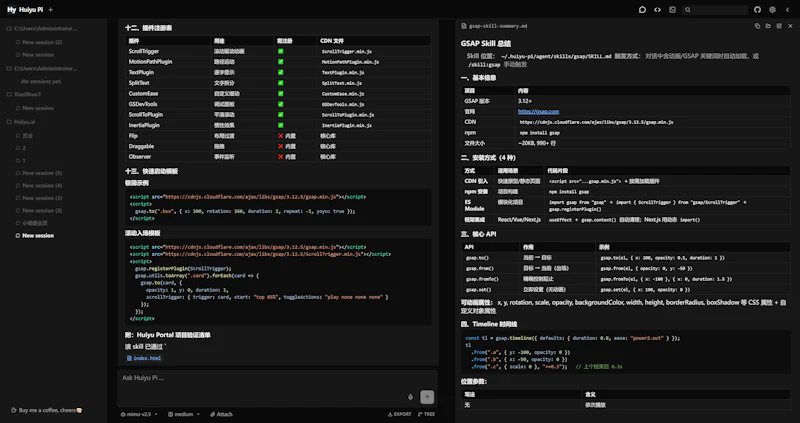This screenshot has height=423, width=800.
Task: Edit gsap-skill-summary.md with pencil icon
Action: click(x=779, y=26)
